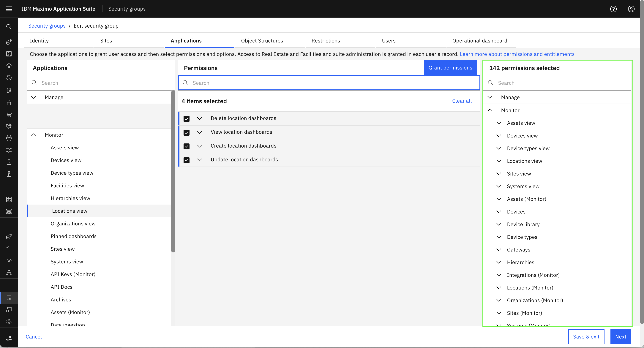Go to Security groups breadcrumb link

[47, 26]
